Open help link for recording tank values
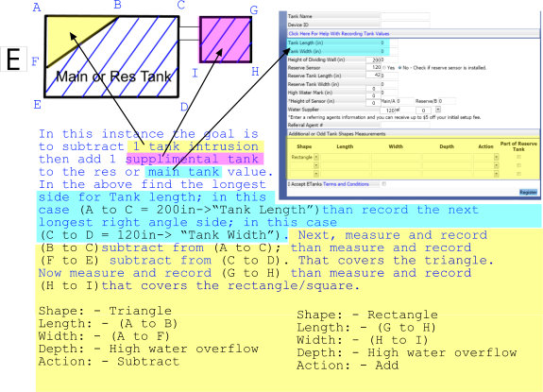Screen dimensions: 543x392 tap(339, 34)
